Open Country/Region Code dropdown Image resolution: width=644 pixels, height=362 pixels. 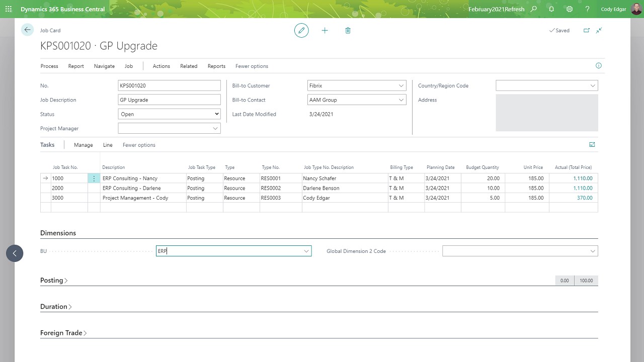click(593, 86)
